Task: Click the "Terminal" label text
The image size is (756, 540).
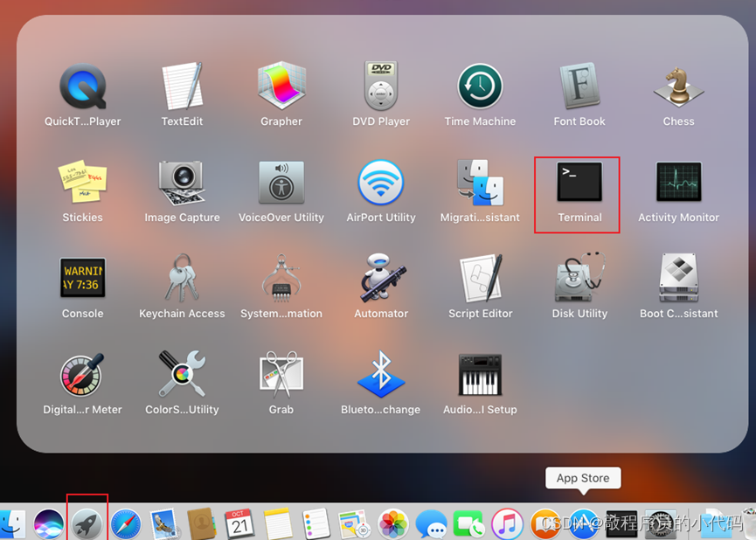Action: 579,218
